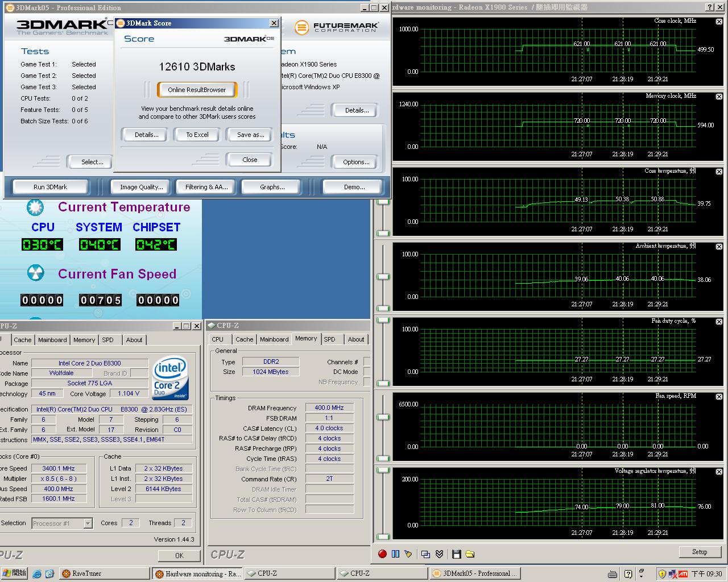Screen dimensions: 728x582
Task: Click the second quick launch icon beside Internet Explorer
Action: pos(49,573)
